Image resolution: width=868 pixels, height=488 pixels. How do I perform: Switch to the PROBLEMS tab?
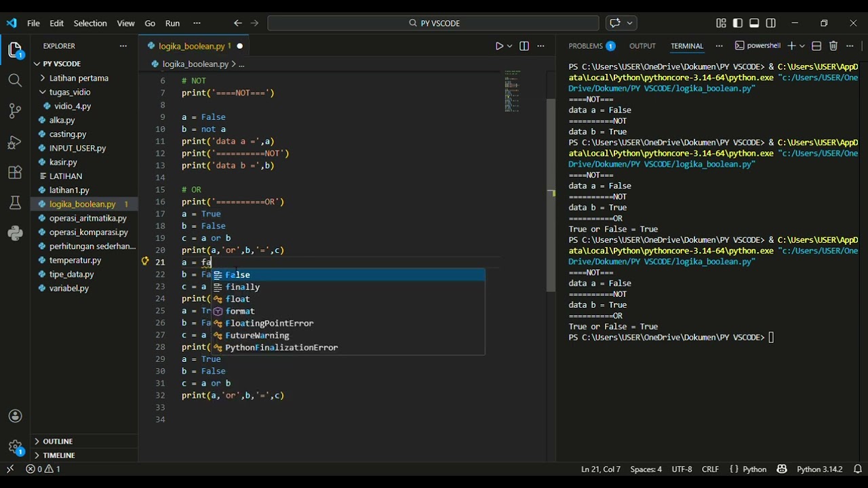tap(585, 46)
